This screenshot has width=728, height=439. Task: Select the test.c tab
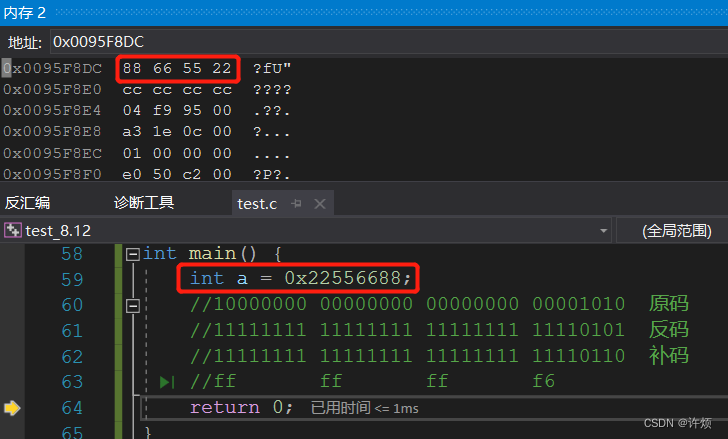coord(257,204)
